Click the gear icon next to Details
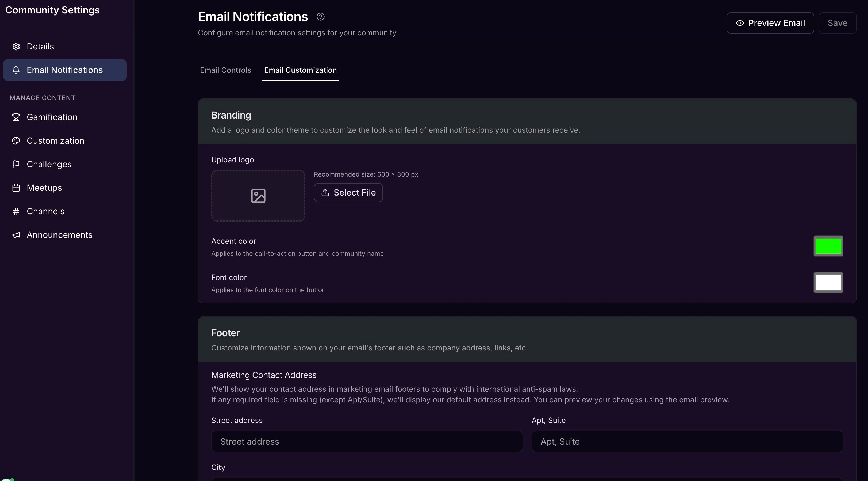The height and width of the screenshot is (481, 868). (16, 47)
